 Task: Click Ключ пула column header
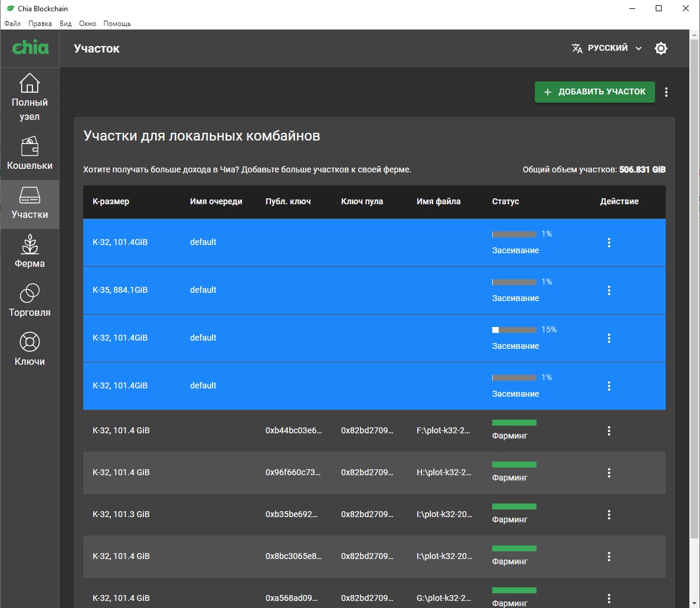pyautogui.click(x=362, y=201)
